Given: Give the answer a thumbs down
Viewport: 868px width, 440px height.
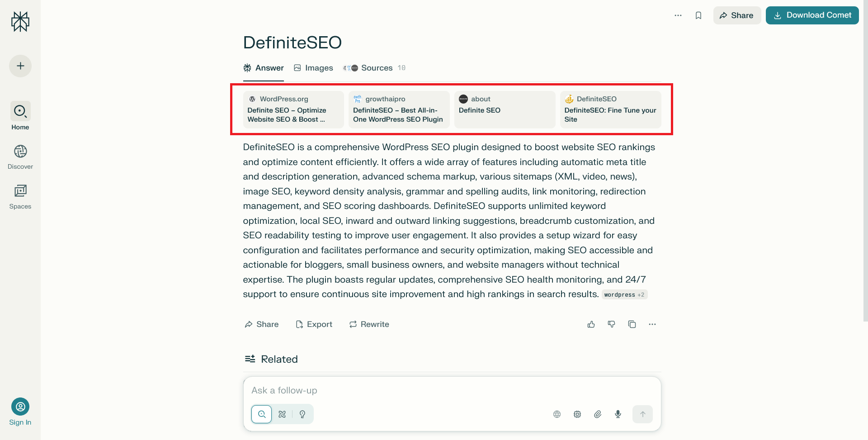Looking at the screenshot, I should tap(611, 324).
